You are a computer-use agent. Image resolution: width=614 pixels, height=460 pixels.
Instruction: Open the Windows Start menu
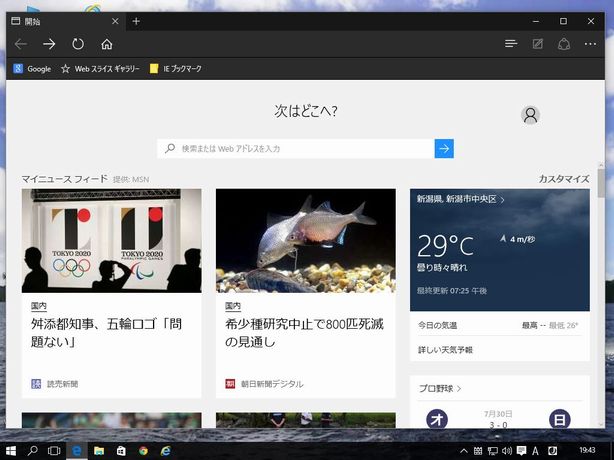tap(11, 451)
